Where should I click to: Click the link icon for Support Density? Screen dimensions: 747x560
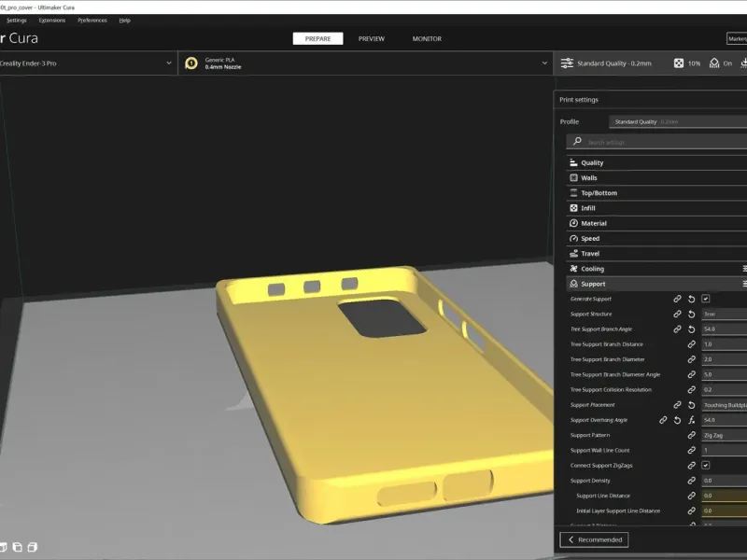click(691, 481)
